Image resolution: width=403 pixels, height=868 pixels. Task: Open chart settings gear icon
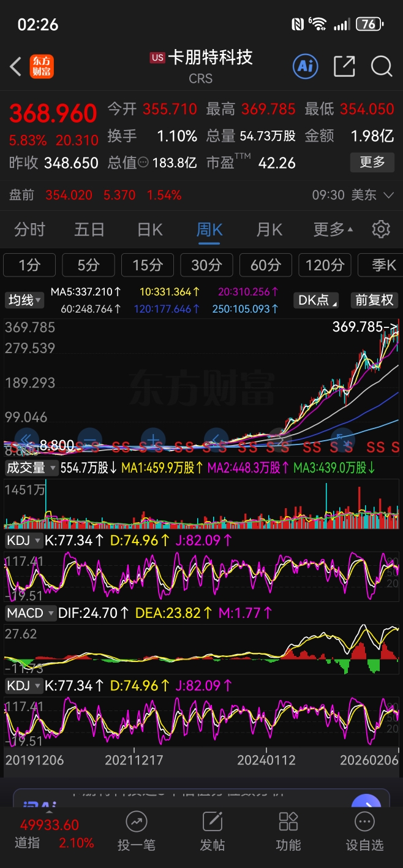point(381,229)
